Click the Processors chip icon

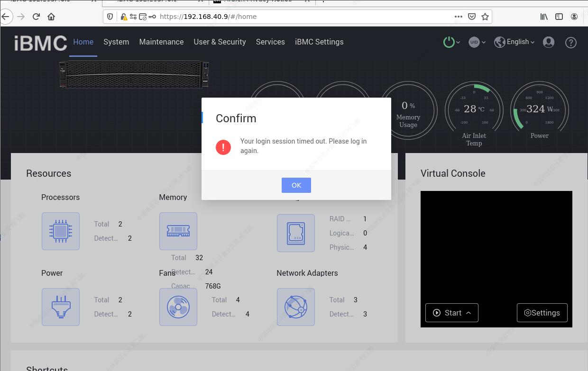[x=60, y=231]
